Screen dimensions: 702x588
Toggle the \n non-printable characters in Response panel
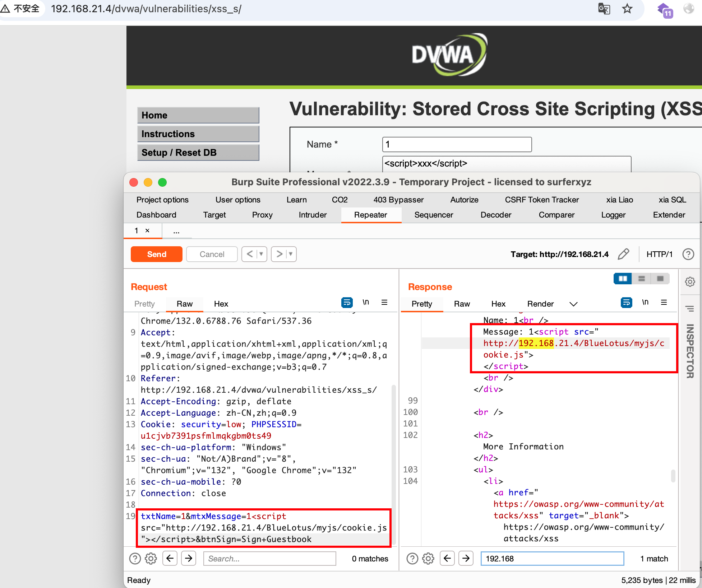tap(645, 302)
